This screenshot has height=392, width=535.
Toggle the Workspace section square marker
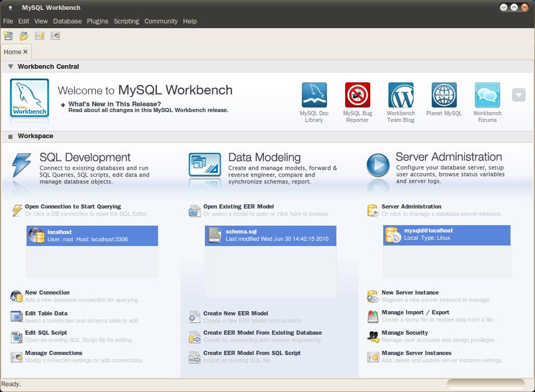pyautogui.click(x=10, y=137)
